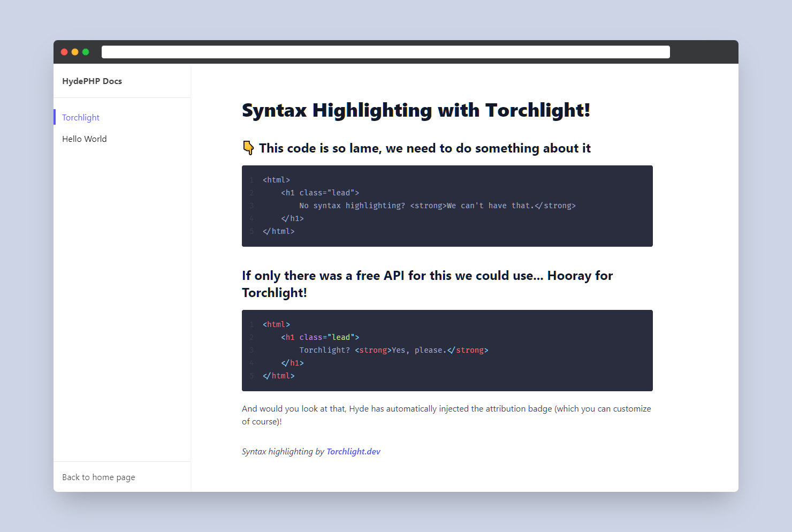Click paragraph 'And would you look at that'
The width and height of the screenshot is (792, 532).
tap(446, 415)
